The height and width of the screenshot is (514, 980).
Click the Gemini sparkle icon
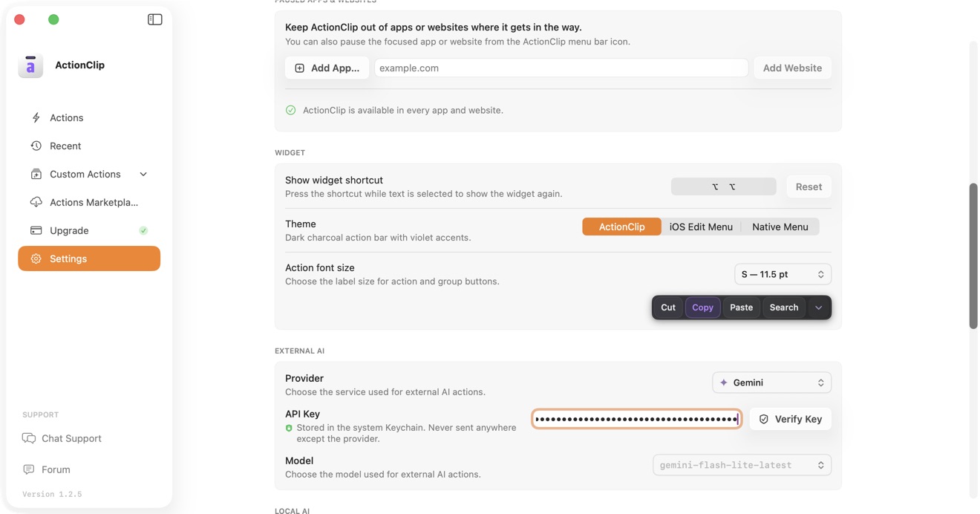coord(723,383)
